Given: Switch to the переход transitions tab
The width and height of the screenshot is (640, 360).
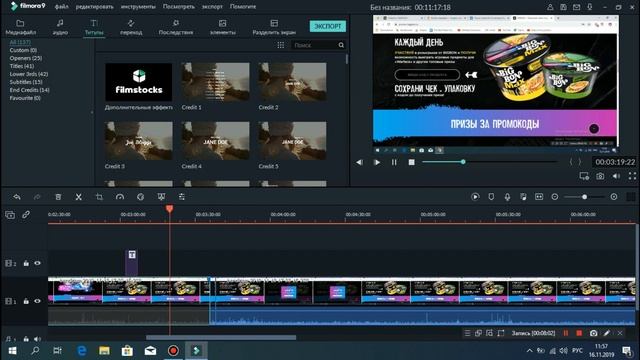Looking at the screenshot, I should 131,27.
